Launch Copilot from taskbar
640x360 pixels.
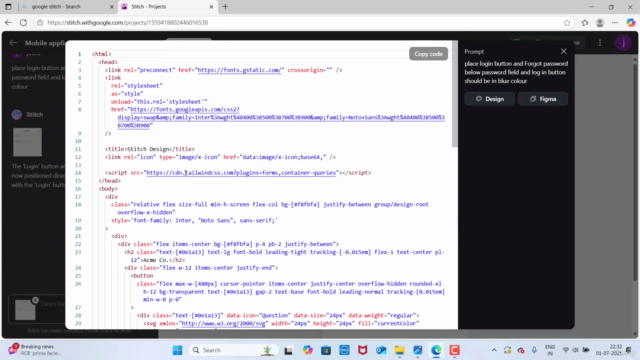[x=307, y=350]
